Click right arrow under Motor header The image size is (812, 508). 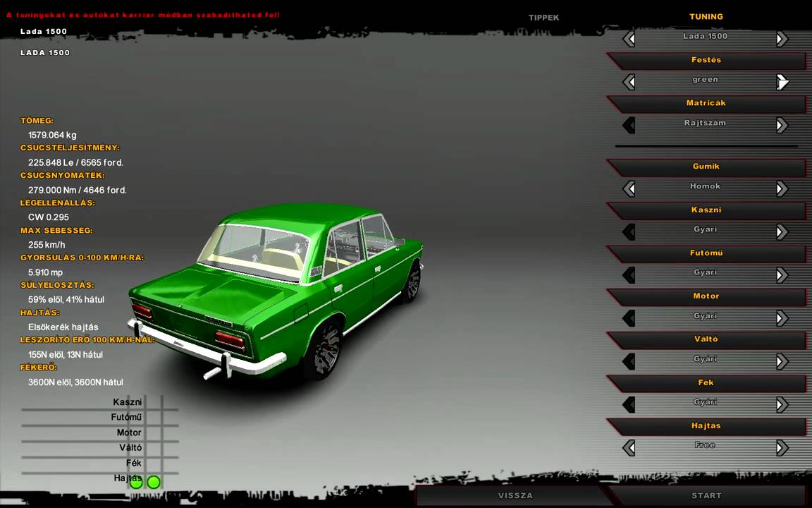pos(782,318)
